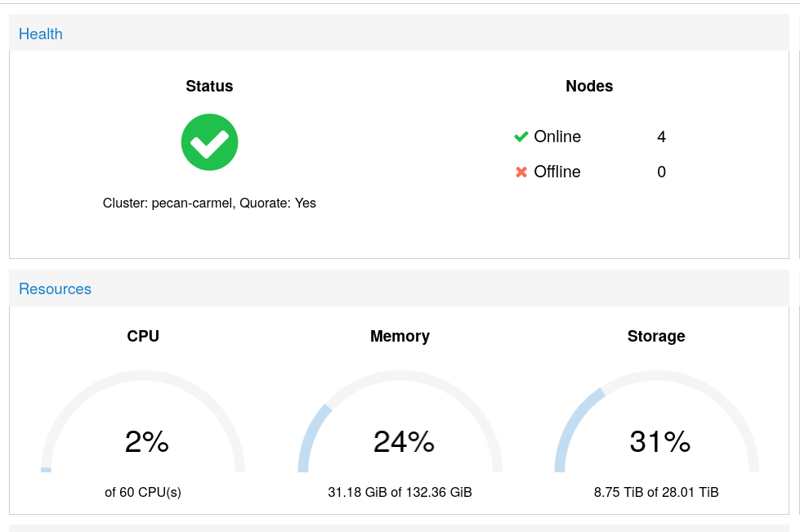The image size is (800, 532).
Task: Click the online node count 4
Action: point(661,136)
